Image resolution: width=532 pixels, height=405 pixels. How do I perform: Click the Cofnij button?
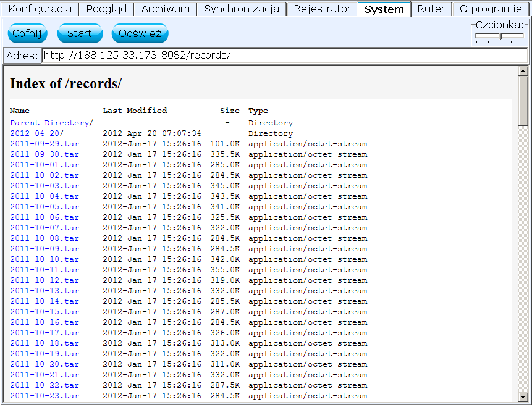27,33
